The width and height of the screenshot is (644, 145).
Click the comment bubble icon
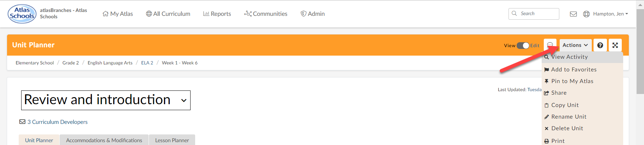(x=550, y=45)
